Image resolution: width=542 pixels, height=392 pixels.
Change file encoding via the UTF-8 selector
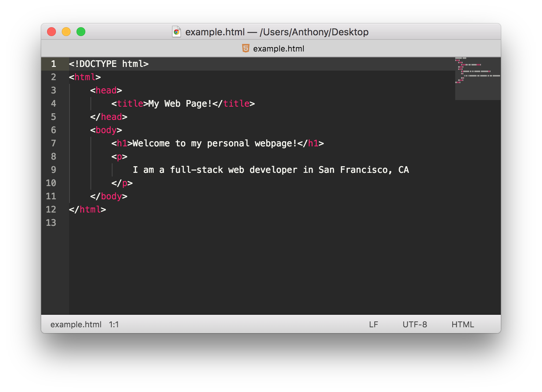(414, 324)
